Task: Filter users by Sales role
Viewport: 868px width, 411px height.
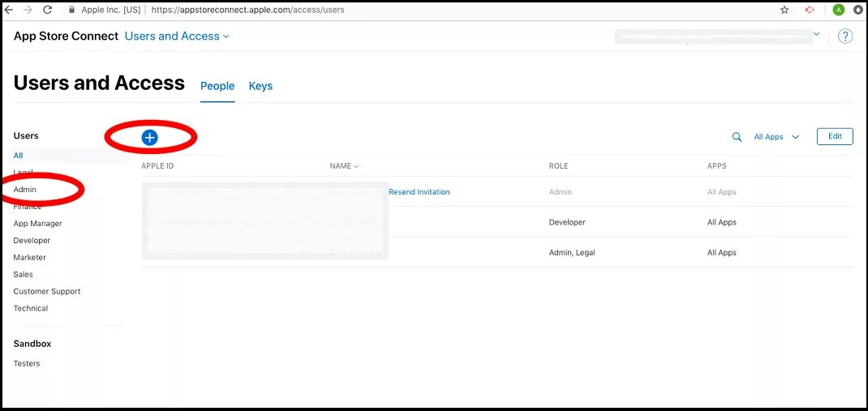Action: click(24, 274)
